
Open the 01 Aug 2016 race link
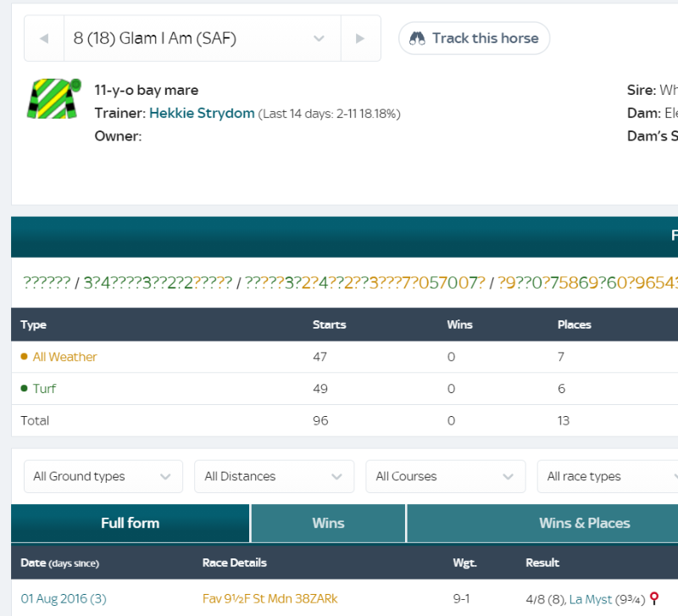point(64,599)
